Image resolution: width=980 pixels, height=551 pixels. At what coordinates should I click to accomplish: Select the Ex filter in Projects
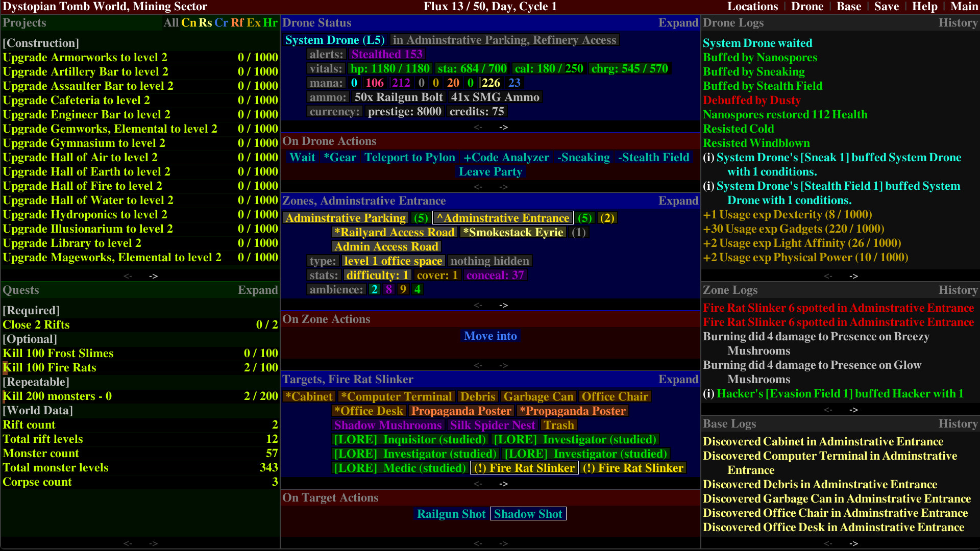pyautogui.click(x=253, y=23)
